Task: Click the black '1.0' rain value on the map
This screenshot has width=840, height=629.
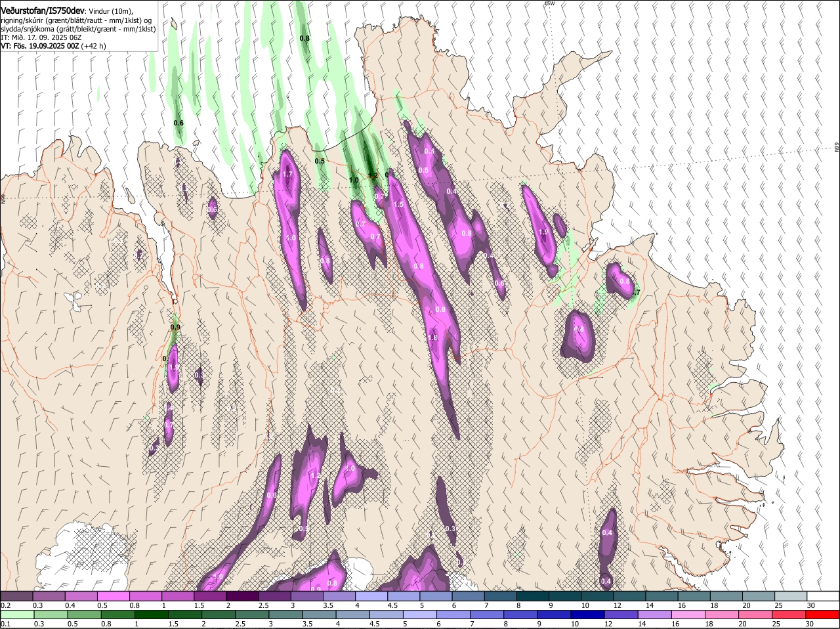Action: [354, 181]
